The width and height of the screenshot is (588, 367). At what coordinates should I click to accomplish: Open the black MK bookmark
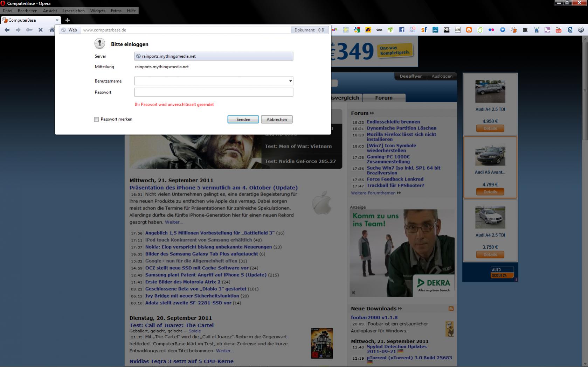pos(447,30)
